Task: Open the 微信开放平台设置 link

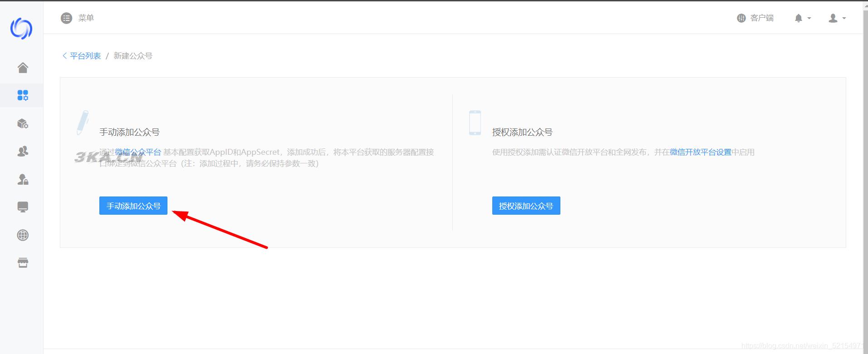Action: point(700,152)
